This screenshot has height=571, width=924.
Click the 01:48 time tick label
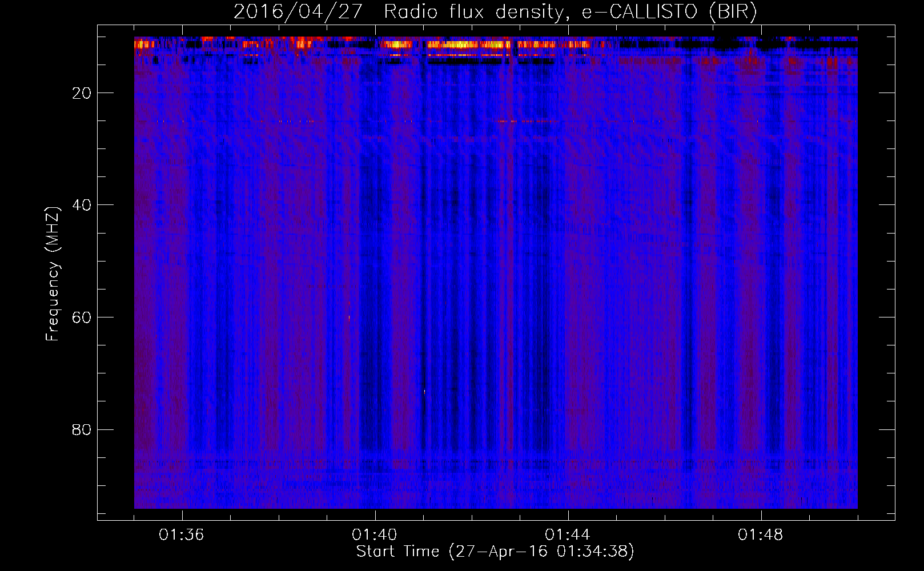761,535
